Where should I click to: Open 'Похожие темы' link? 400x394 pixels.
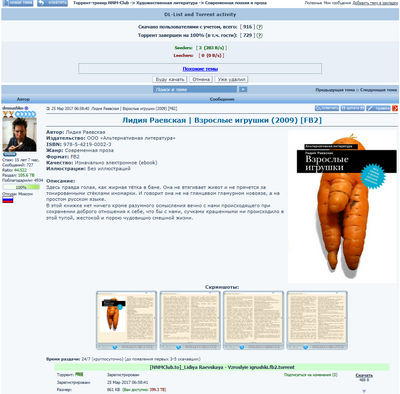(x=200, y=69)
